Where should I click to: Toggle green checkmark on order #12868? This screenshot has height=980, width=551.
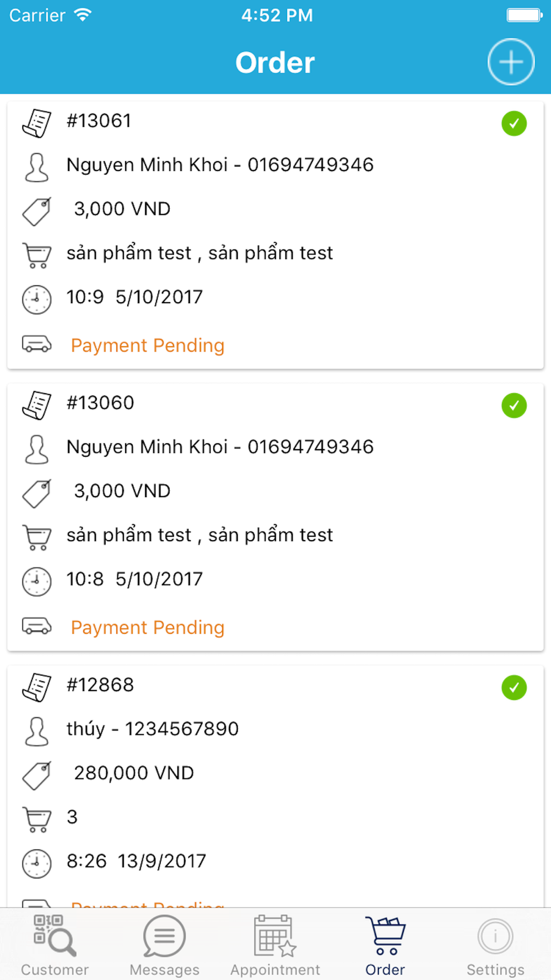[x=514, y=688]
